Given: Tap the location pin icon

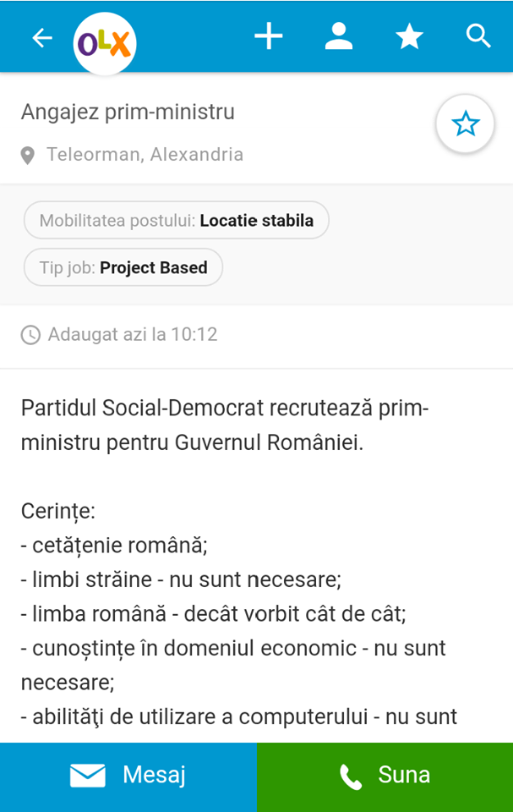Looking at the screenshot, I should (28, 156).
